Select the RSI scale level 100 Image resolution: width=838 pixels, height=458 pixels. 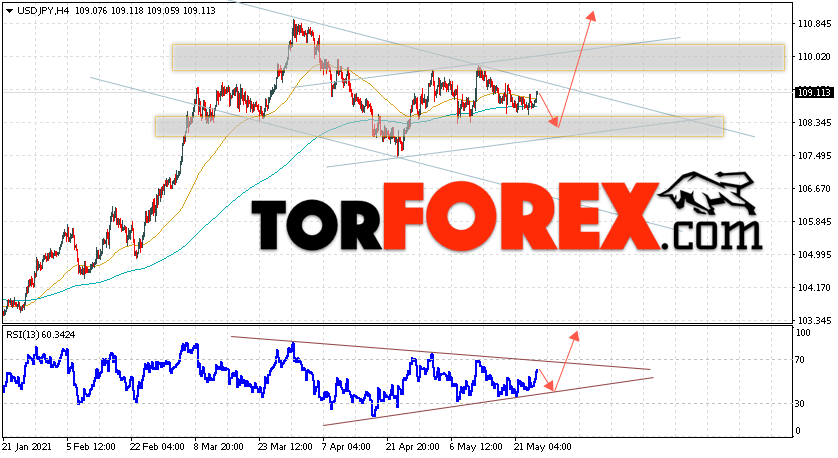click(x=803, y=333)
